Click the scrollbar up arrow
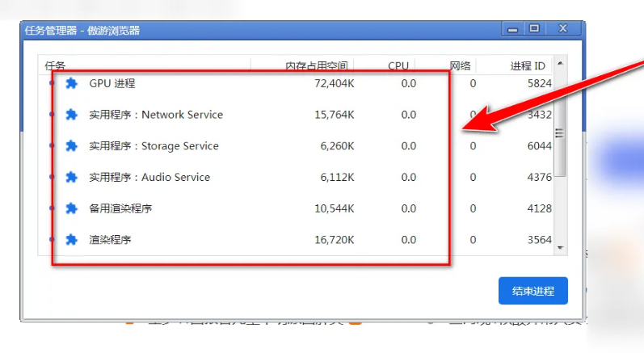Screen dimensions: 644x353 [x=560, y=63]
